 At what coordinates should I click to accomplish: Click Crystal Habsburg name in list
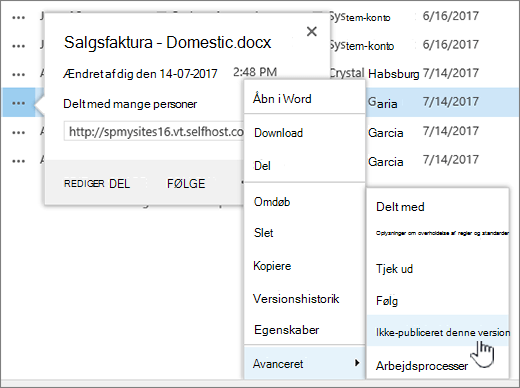(x=374, y=73)
